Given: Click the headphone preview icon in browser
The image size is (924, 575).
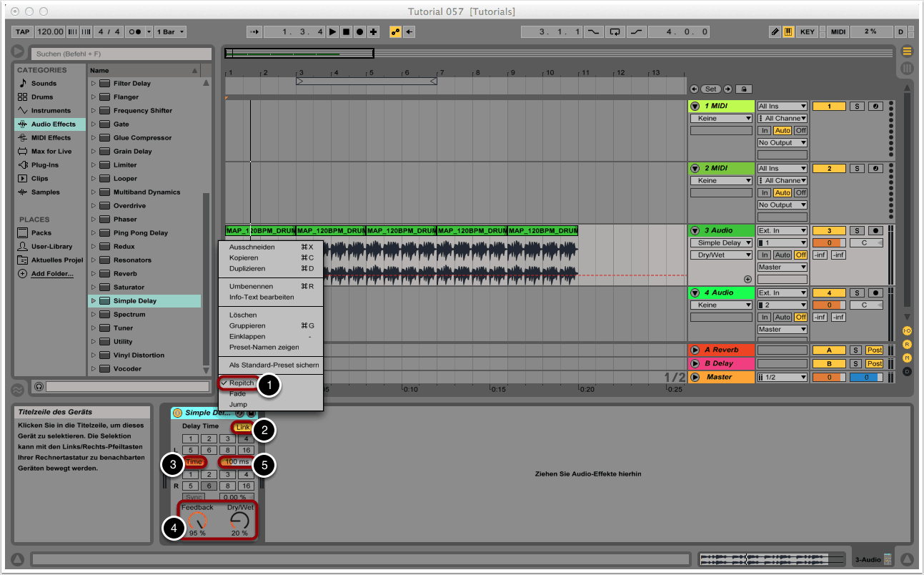Looking at the screenshot, I should pyautogui.click(x=39, y=386).
